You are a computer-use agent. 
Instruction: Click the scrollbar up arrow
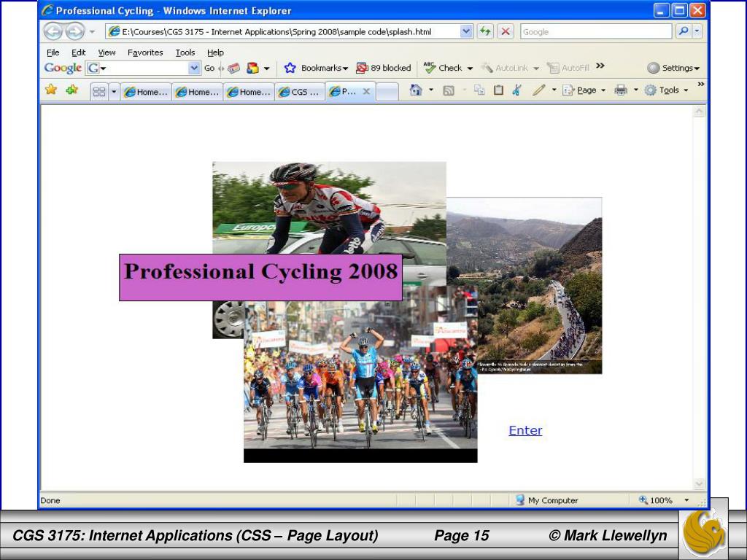(x=699, y=112)
